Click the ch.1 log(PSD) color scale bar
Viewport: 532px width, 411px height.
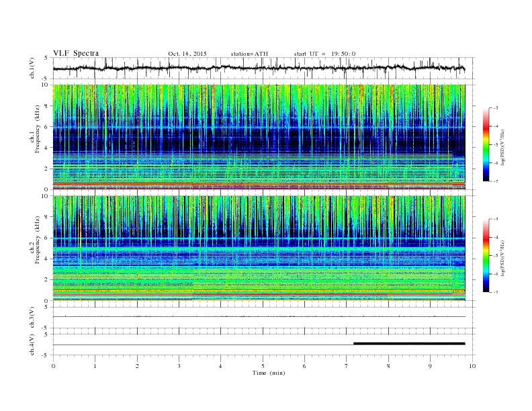coord(486,145)
